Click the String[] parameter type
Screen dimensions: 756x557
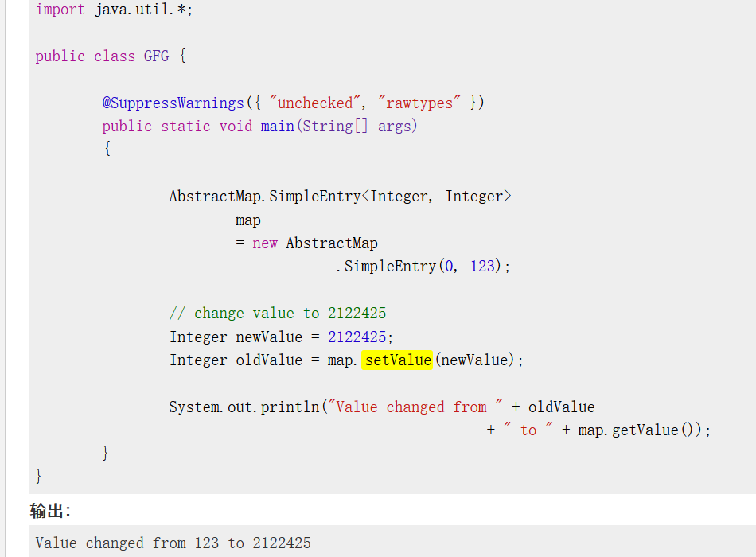[x=335, y=127]
